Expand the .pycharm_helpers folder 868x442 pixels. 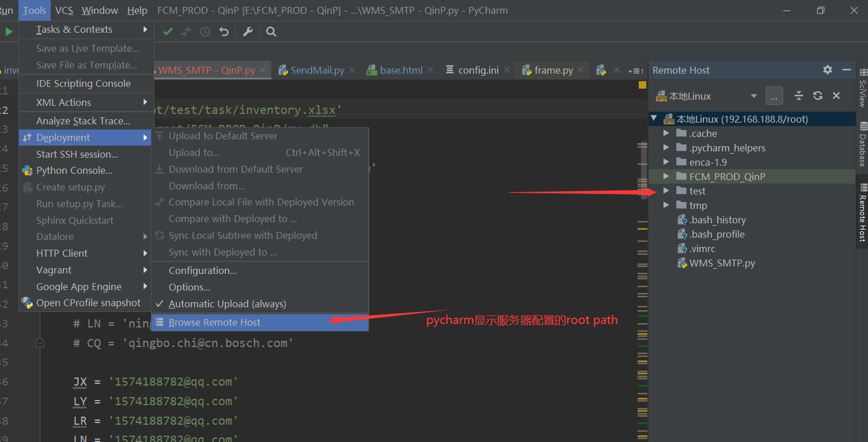click(666, 148)
